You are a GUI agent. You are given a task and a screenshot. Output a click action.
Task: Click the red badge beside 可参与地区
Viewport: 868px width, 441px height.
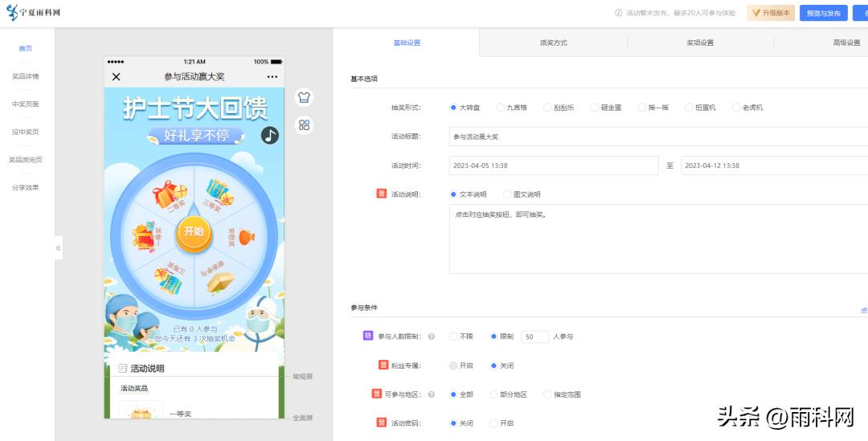point(376,394)
